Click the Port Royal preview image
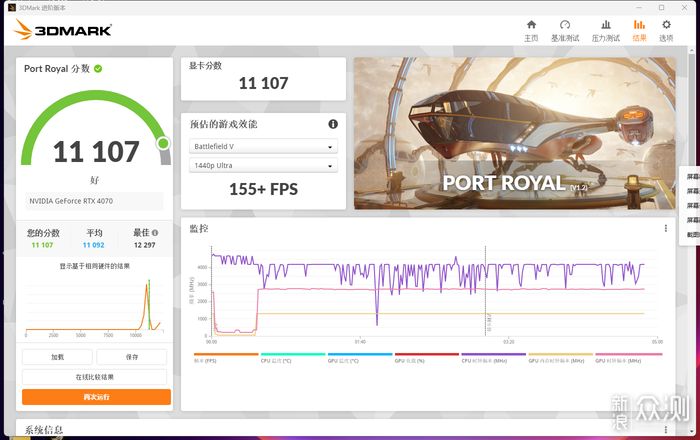Image resolution: width=700 pixels, height=440 pixels. tap(515, 133)
